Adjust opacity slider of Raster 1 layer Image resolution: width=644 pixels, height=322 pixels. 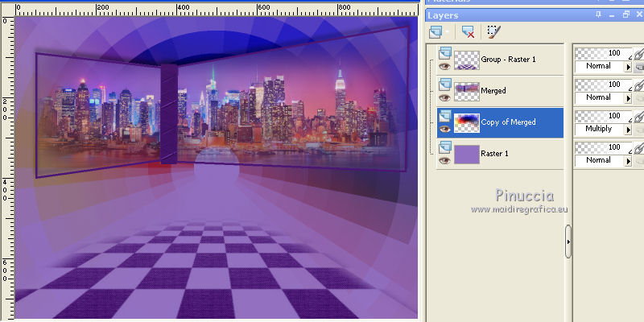tap(603, 148)
